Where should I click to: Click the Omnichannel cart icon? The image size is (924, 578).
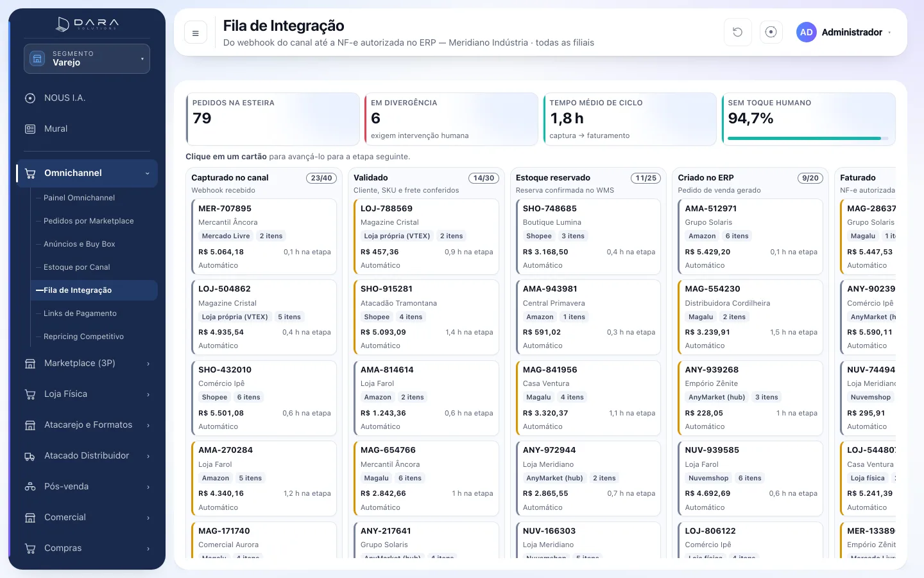(30, 173)
